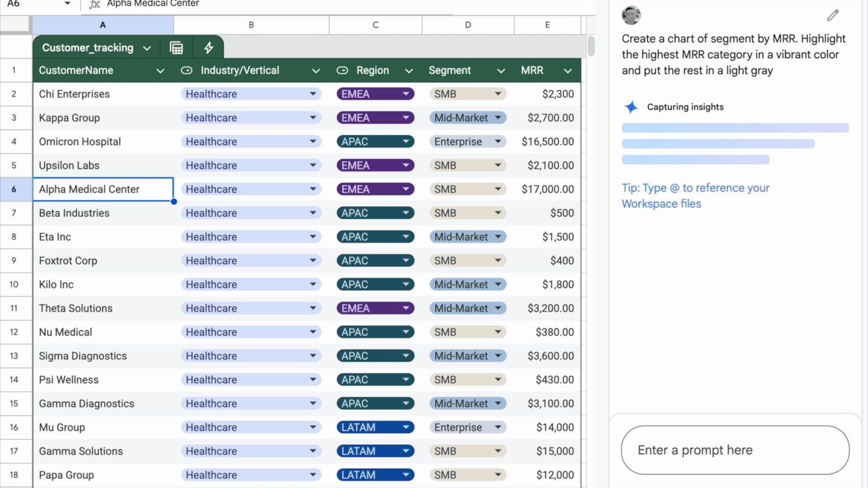Expand the MRR column filter arrow

(x=567, y=70)
